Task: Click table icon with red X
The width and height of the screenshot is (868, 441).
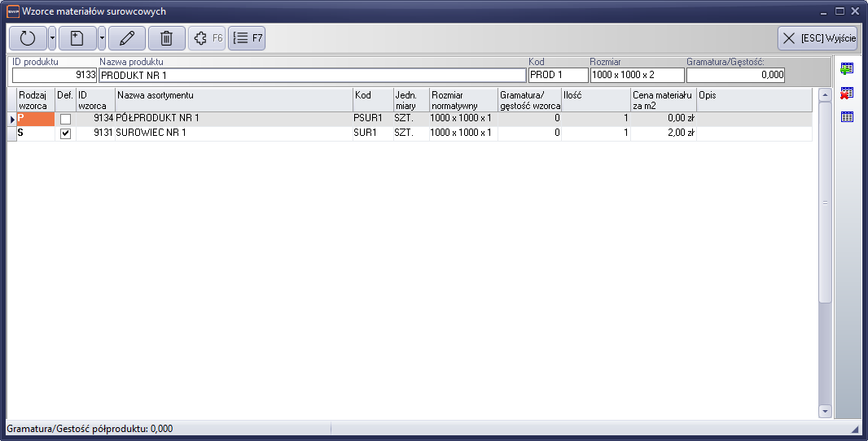Action: click(x=847, y=93)
